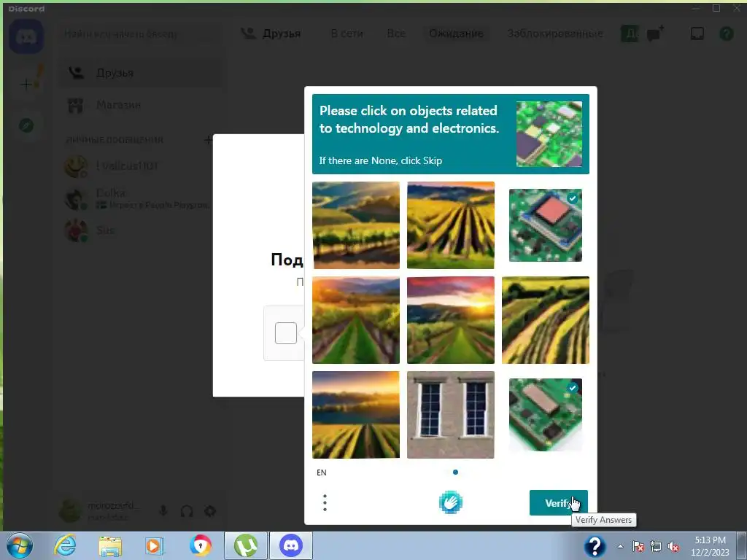Click the create DM plus next to Личные сообщения
Image resolution: width=747 pixels, height=560 pixels.
pyautogui.click(x=208, y=139)
